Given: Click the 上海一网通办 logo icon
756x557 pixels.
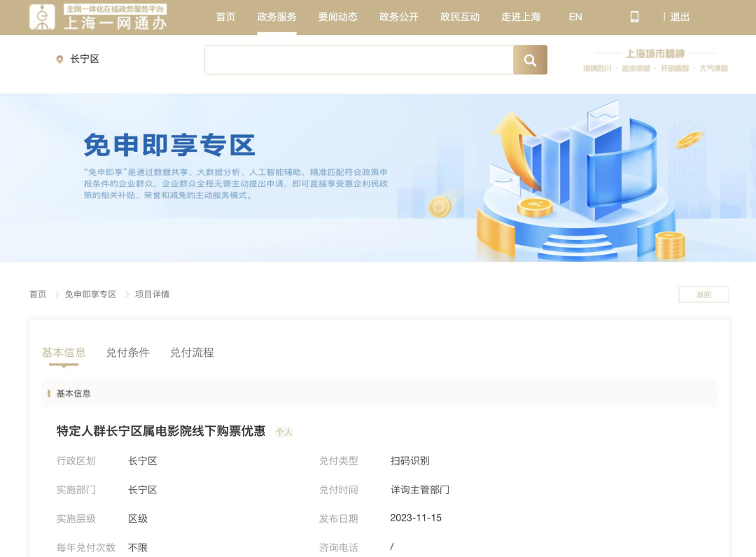Looking at the screenshot, I should 42,17.
